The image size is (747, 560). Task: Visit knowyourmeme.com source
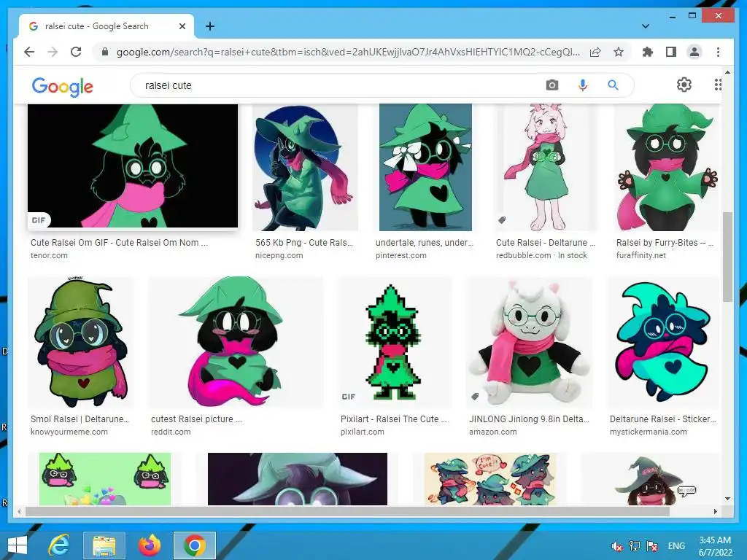click(x=69, y=432)
